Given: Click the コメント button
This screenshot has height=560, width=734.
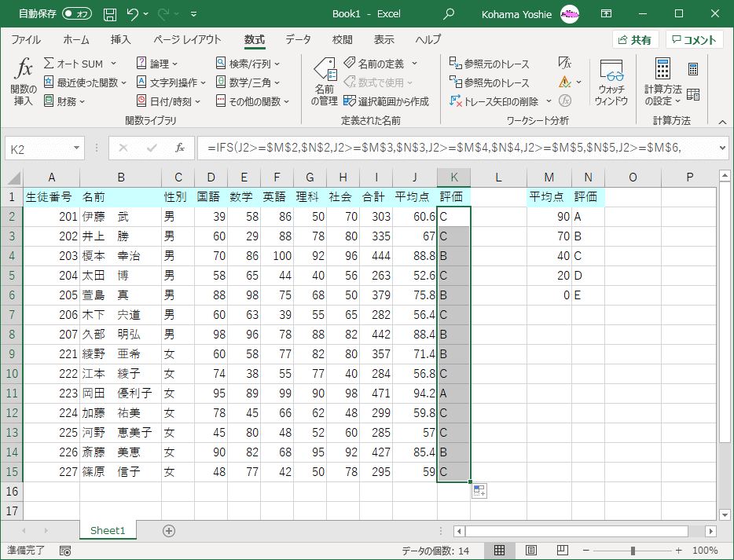Looking at the screenshot, I should pos(694,40).
